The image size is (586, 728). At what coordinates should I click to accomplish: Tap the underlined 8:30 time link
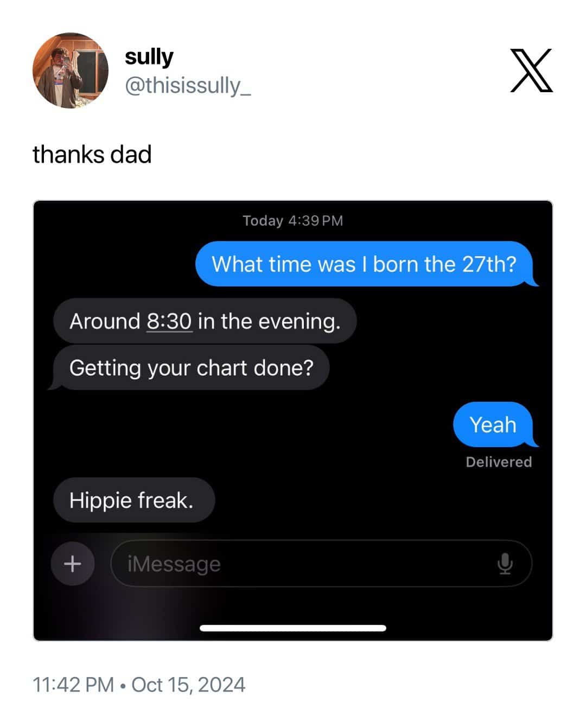pyautogui.click(x=169, y=321)
